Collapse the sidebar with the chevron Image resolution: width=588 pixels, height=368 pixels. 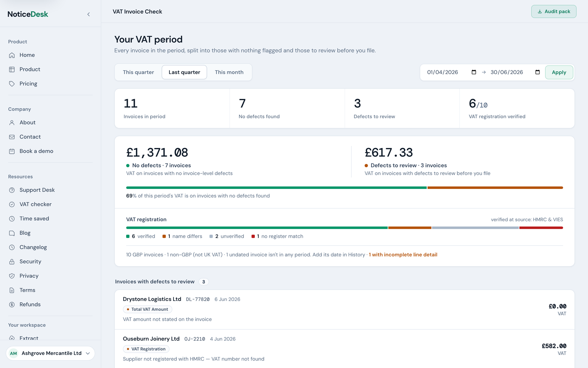click(x=89, y=14)
